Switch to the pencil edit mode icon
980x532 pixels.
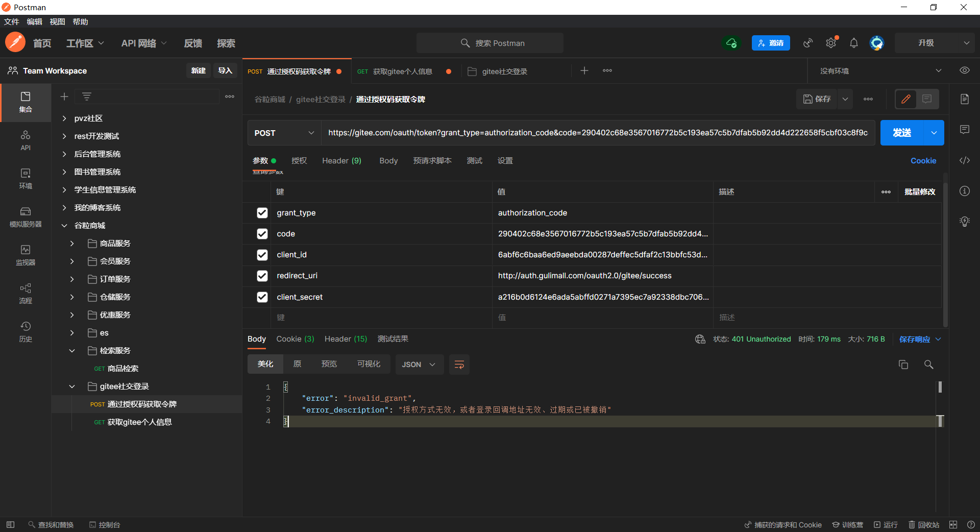pos(906,99)
